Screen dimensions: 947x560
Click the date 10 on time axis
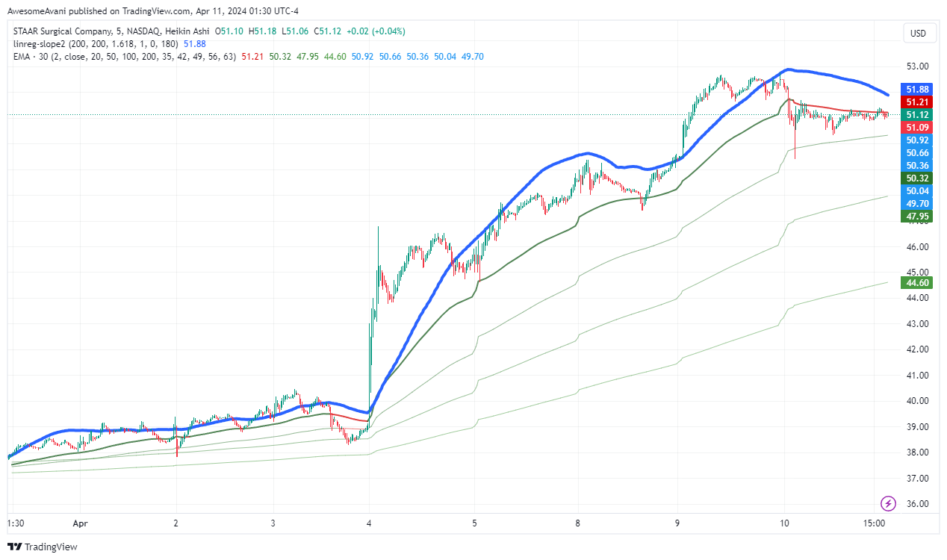pos(785,525)
